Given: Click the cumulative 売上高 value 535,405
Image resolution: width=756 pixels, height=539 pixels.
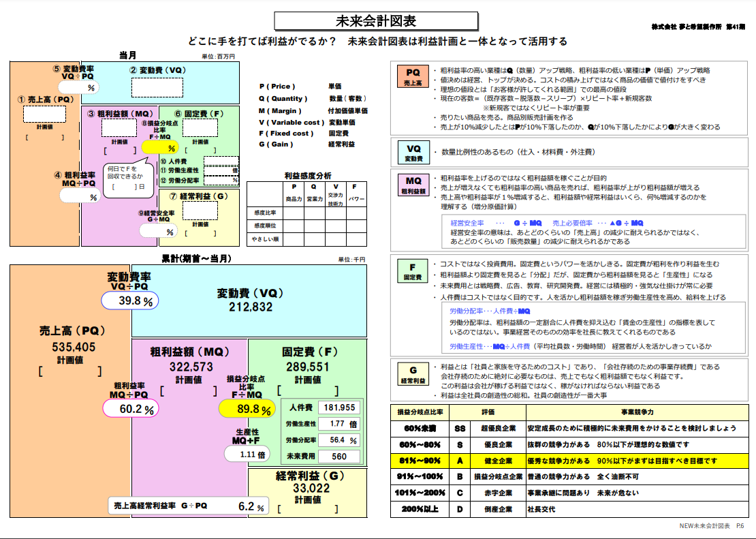Looking at the screenshot, I should (74, 347).
